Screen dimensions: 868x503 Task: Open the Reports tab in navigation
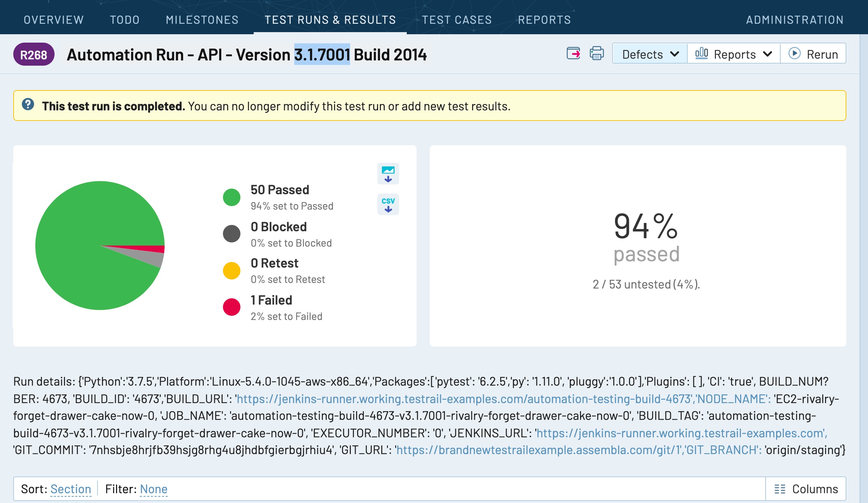(x=544, y=20)
